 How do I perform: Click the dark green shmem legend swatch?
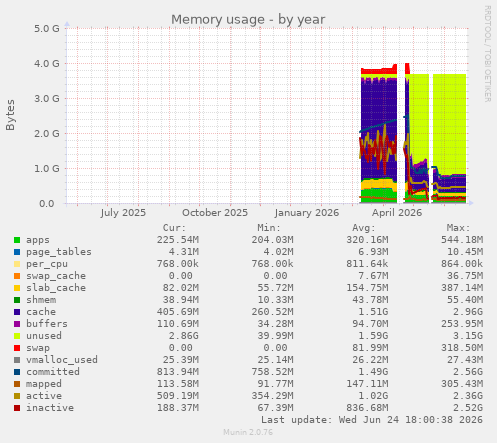pos(17,300)
